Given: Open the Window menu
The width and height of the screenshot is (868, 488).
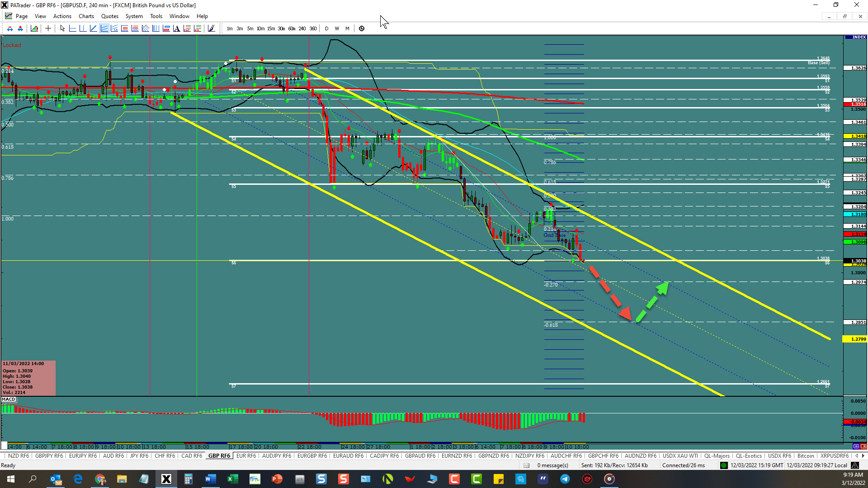Looking at the screenshot, I should (x=179, y=16).
